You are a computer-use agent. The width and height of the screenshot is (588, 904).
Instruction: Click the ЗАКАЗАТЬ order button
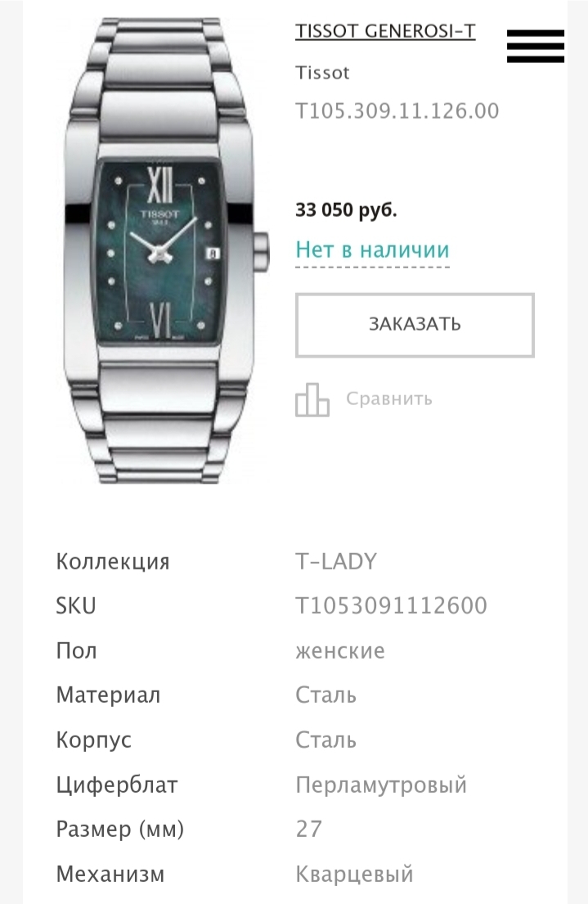[415, 325]
